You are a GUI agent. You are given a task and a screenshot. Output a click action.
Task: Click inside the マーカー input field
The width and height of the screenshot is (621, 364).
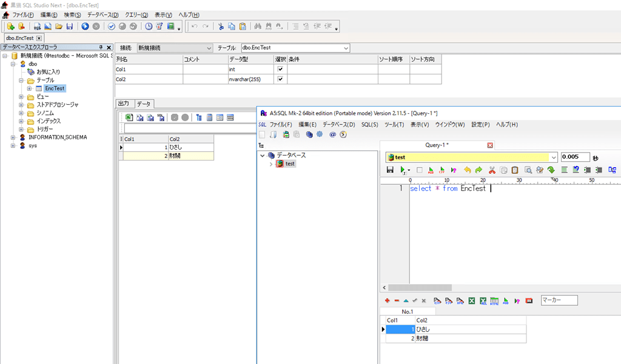tap(558, 300)
